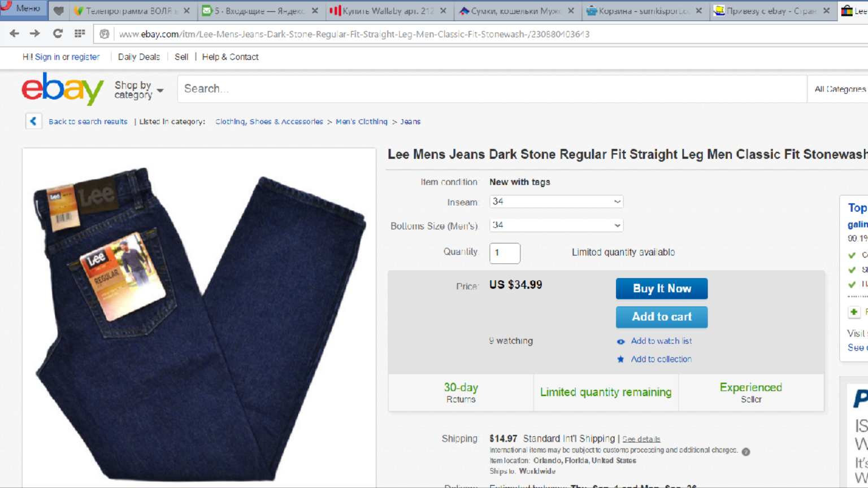
Task: Expand the Shop by category menu
Action: coord(139,90)
